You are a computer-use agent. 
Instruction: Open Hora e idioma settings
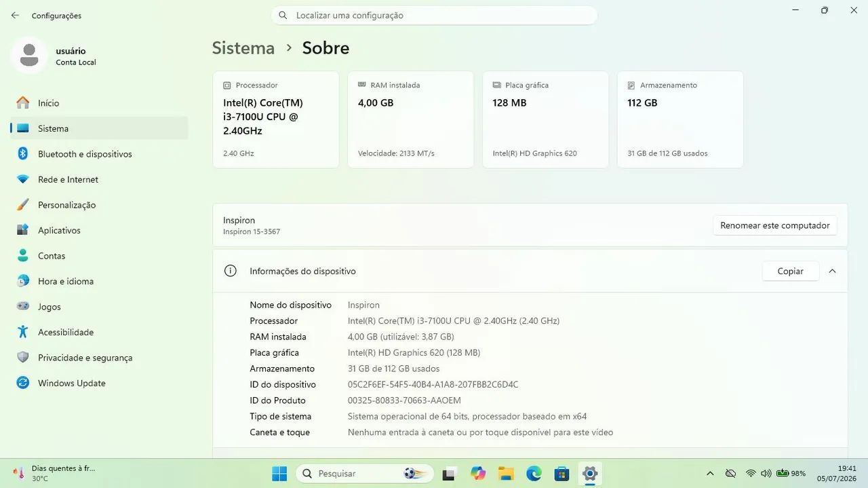(99, 281)
